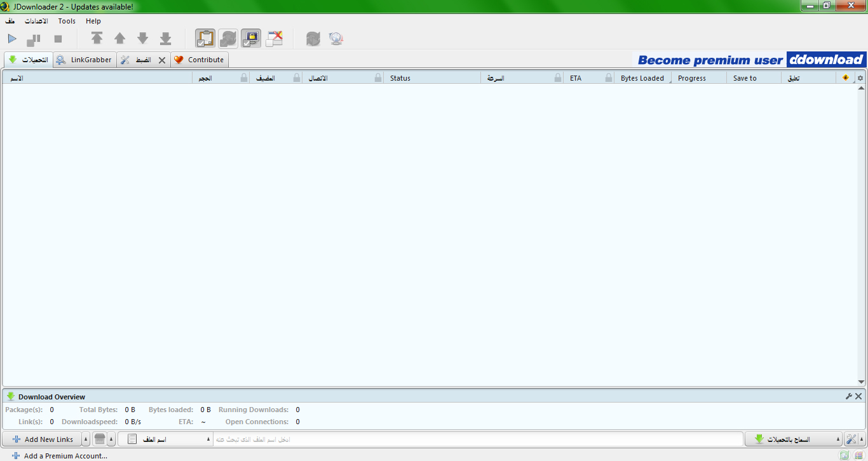Move selection to top with double-up arrow

tap(97, 39)
